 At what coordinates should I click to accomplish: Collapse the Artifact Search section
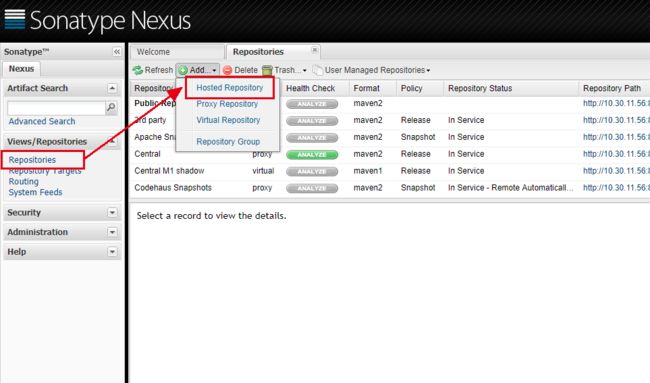click(112, 88)
